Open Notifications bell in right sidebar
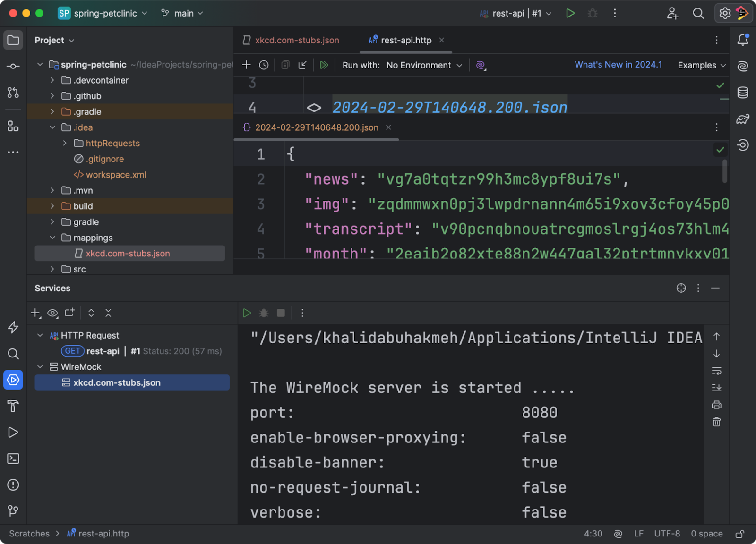Viewport: 756px width, 544px height. 743,40
